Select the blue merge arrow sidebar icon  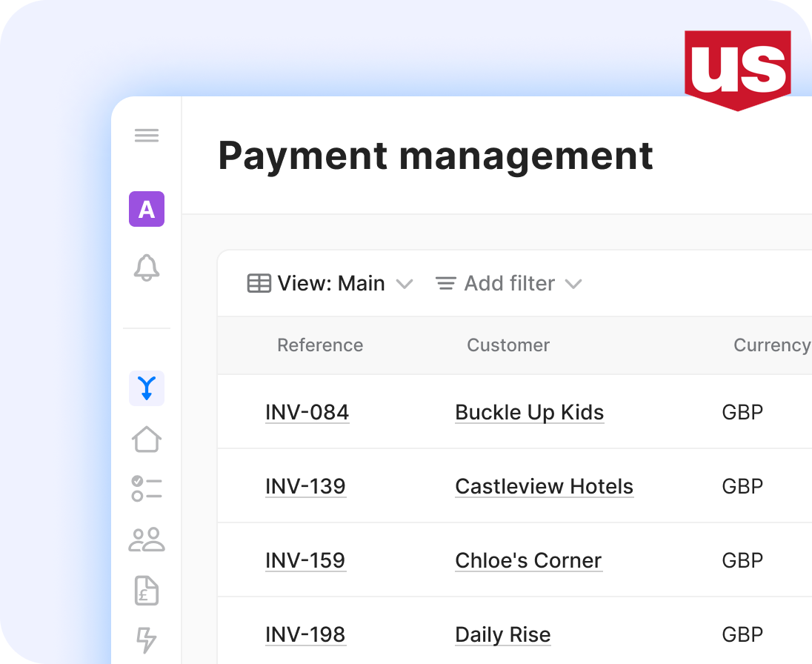[147, 388]
